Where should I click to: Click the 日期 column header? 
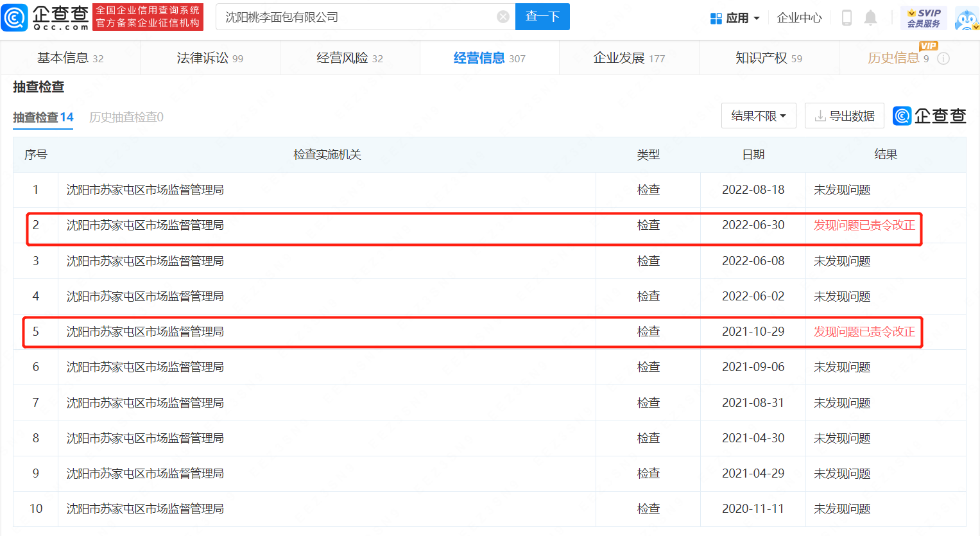753,155
